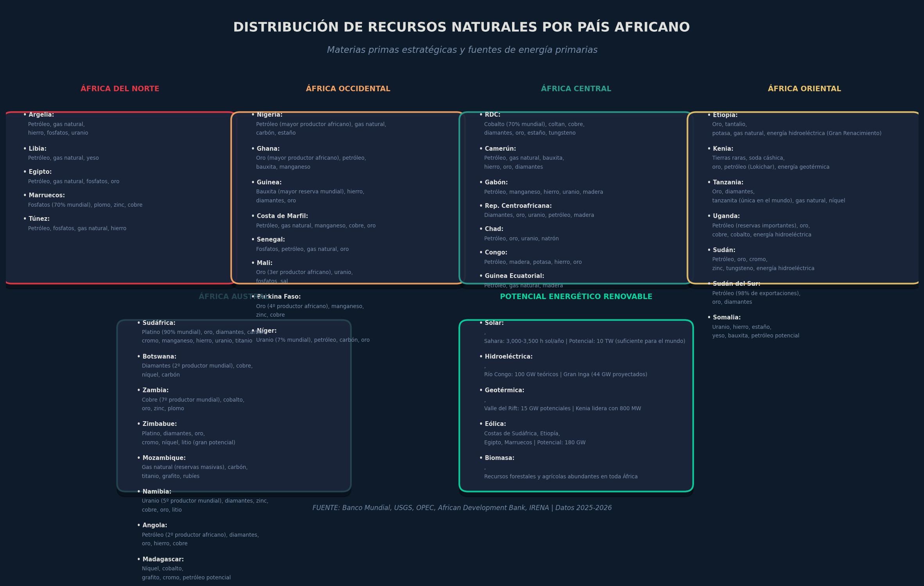Select the Camerún country entry
The height and width of the screenshot is (586, 924).
(x=498, y=149)
